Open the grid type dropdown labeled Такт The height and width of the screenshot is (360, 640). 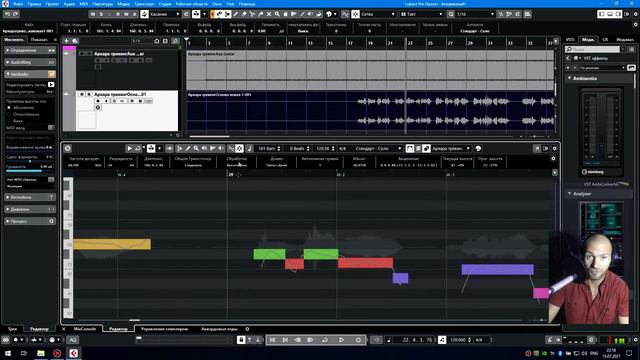422,14
